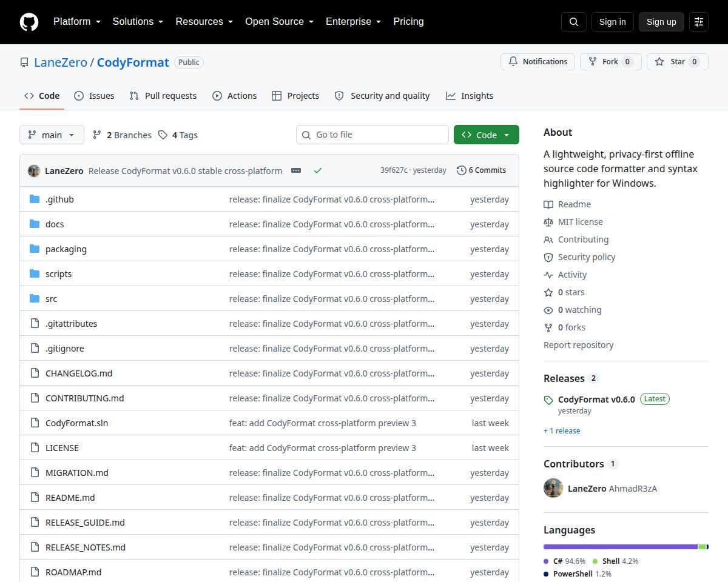Switch to the Pull requests tab
The width and height of the screenshot is (728, 582).
(163, 96)
